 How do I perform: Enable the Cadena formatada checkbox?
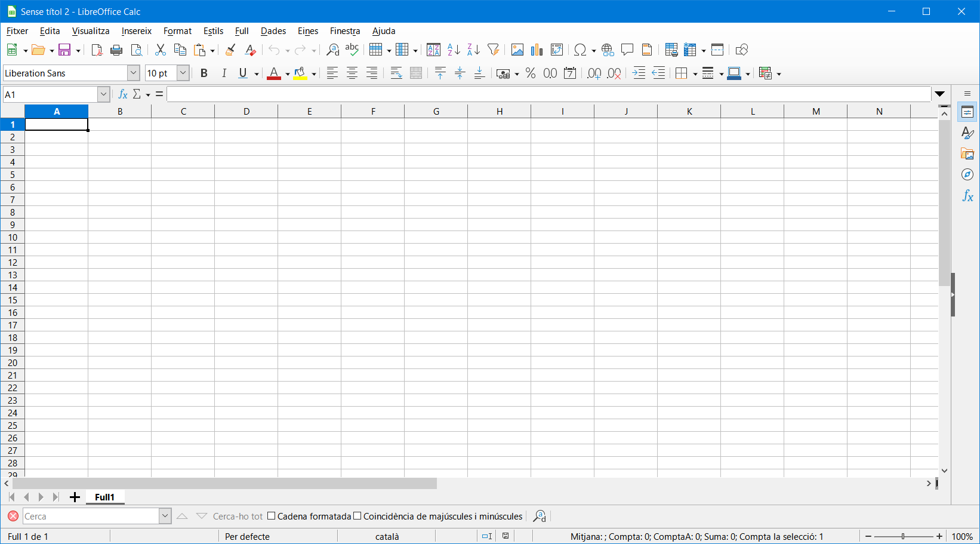click(272, 517)
